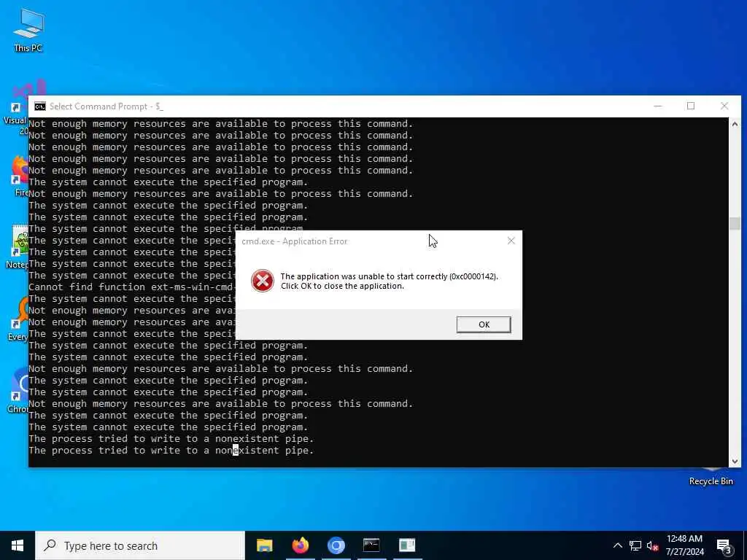Click the Command Prompt scrollbar up arrow
Image resolution: width=747 pixels, height=560 pixels.
(735, 124)
